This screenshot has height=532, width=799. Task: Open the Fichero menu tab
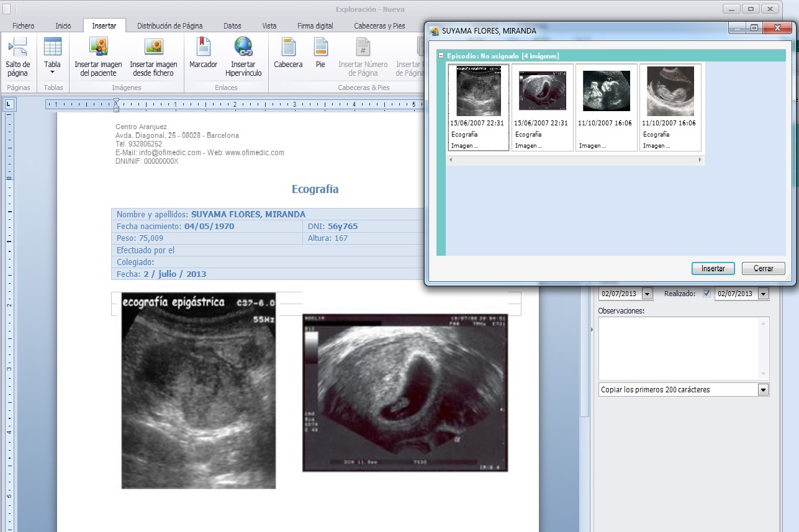click(24, 26)
